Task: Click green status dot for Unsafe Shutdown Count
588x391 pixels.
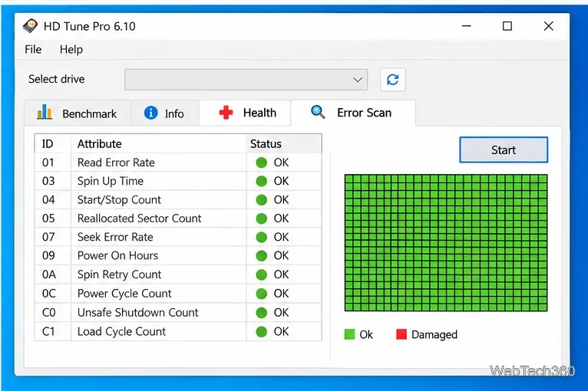Action: (x=261, y=313)
